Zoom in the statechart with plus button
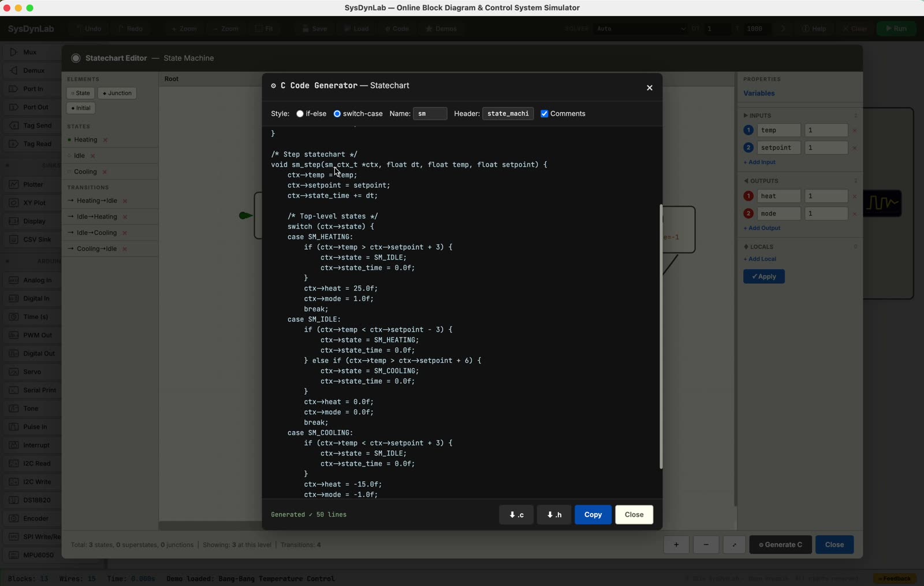924x586 pixels. 676,545
